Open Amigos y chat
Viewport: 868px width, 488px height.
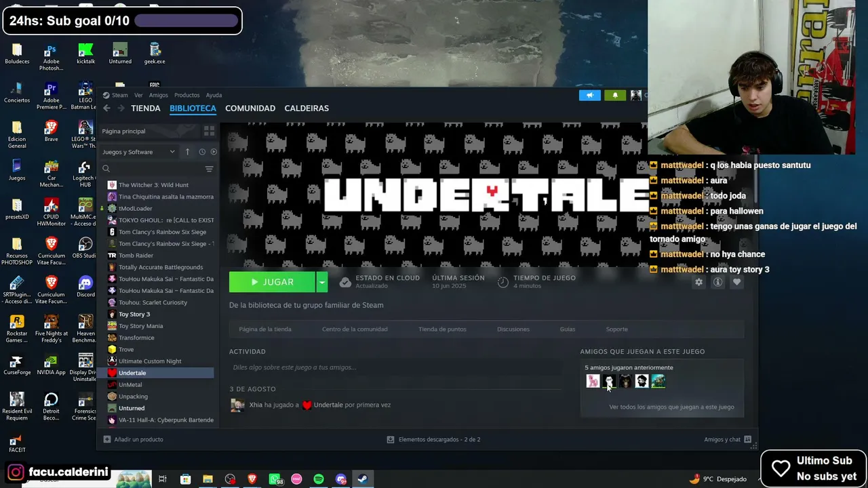pos(728,439)
